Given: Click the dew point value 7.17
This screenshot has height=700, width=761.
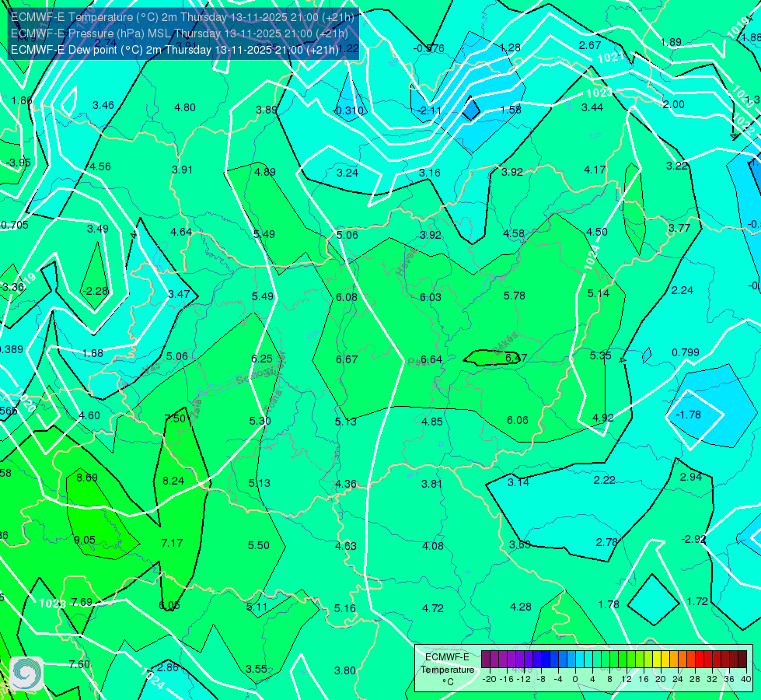Looking at the screenshot, I should click(172, 543).
